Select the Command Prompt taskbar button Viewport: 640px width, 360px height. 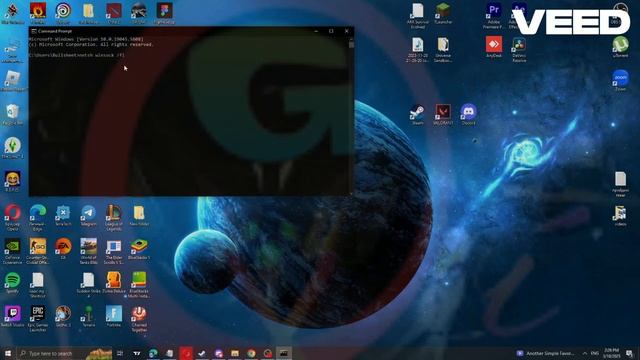click(x=284, y=353)
